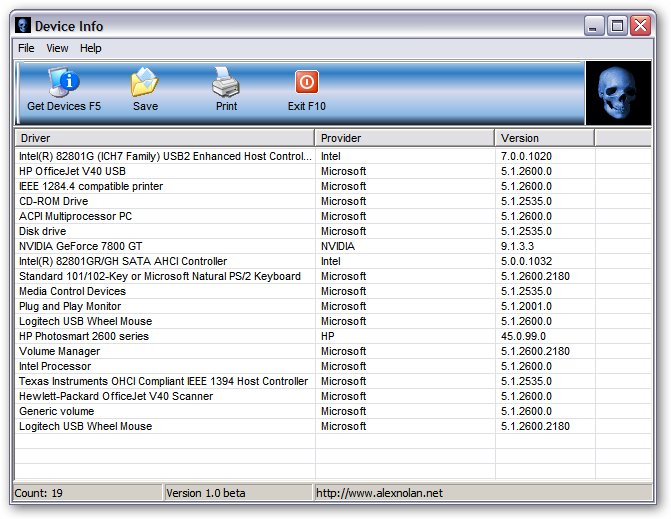
Task: Open the Help menu
Action: click(91, 48)
